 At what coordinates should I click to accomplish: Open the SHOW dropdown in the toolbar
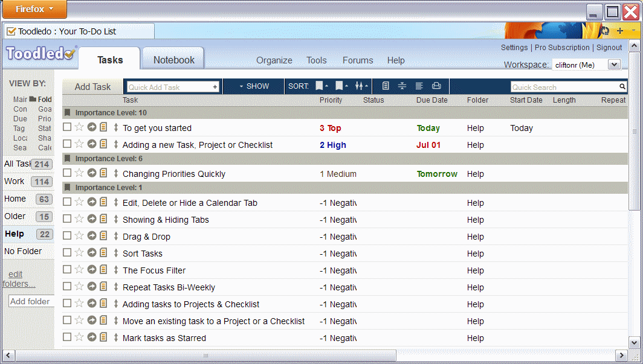254,86
